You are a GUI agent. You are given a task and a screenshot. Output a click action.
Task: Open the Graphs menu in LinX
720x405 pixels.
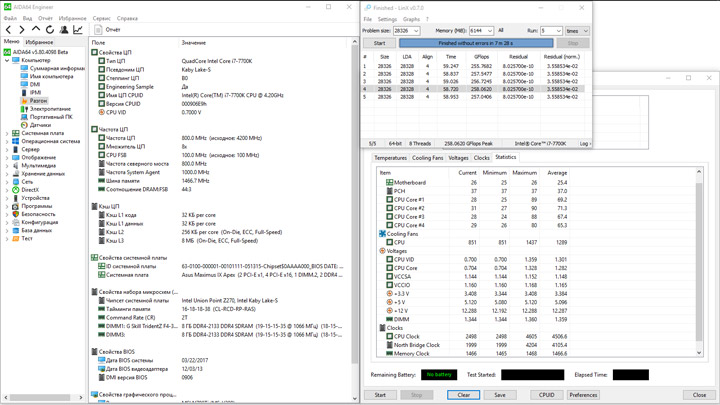click(x=411, y=19)
